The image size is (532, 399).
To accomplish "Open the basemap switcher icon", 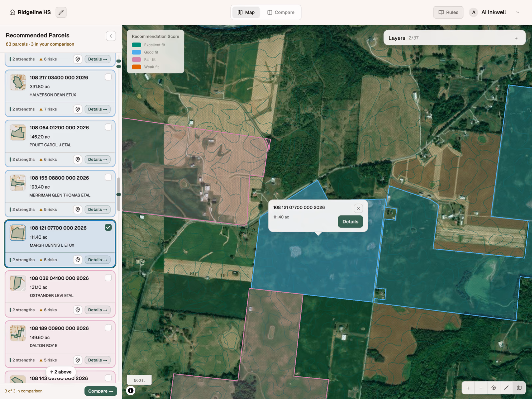I will 519,388.
